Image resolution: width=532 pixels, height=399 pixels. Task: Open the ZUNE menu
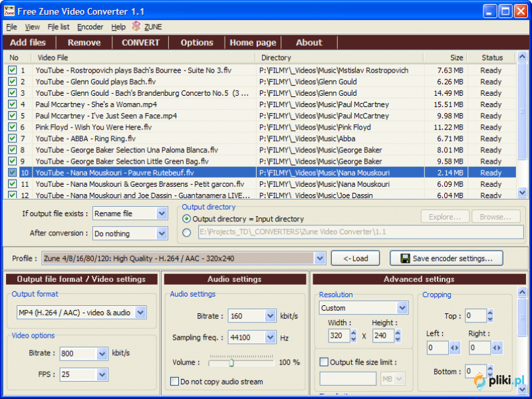point(153,27)
